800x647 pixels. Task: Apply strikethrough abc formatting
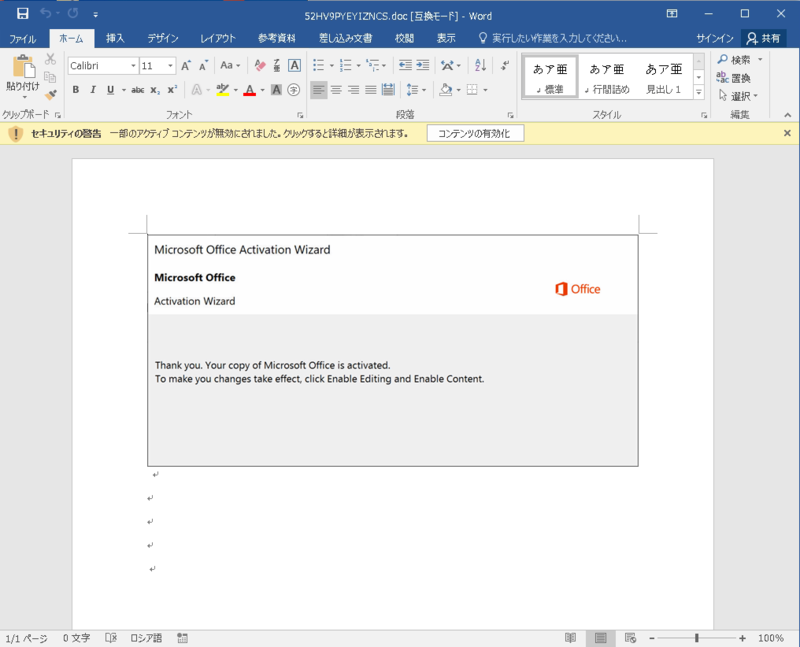coord(137,90)
